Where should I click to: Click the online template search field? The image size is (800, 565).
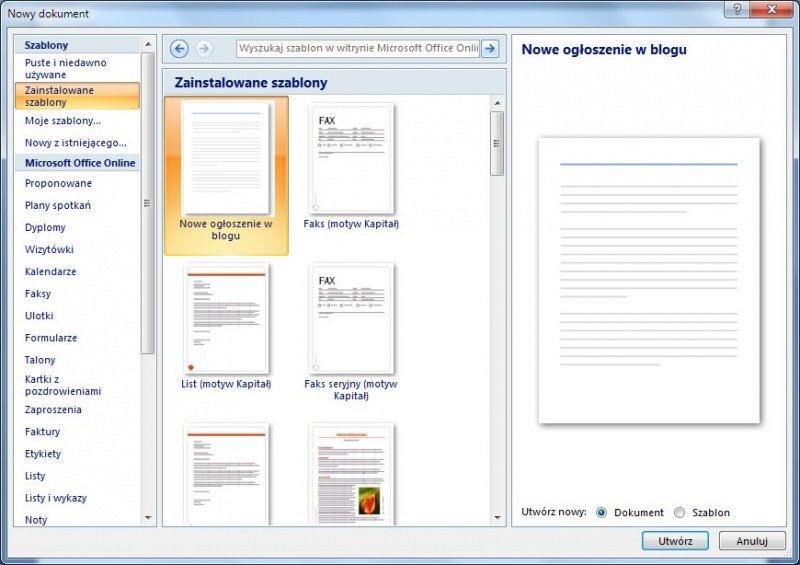click(x=358, y=49)
